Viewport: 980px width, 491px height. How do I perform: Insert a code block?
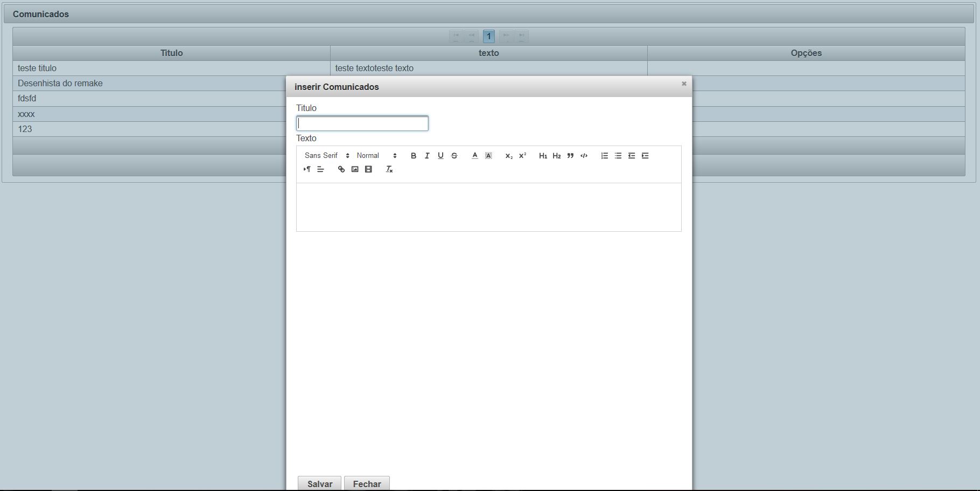click(x=584, y=156)
